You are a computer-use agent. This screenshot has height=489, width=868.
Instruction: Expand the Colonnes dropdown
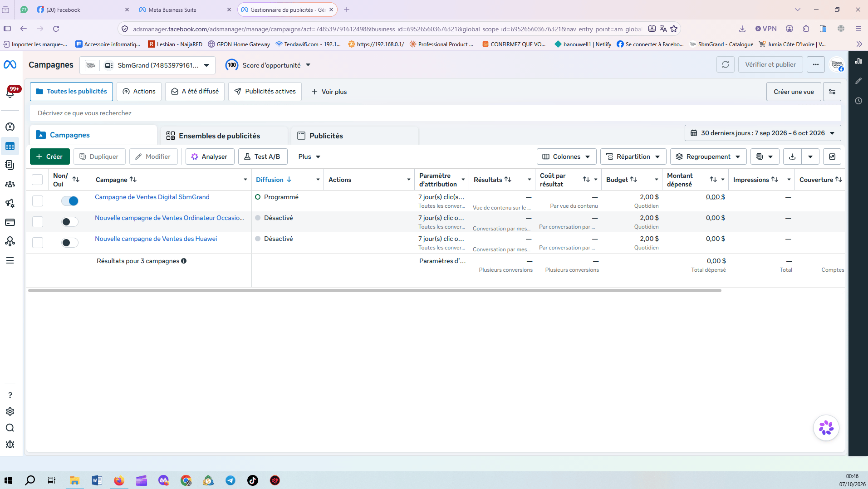click(x=566, y=156)
